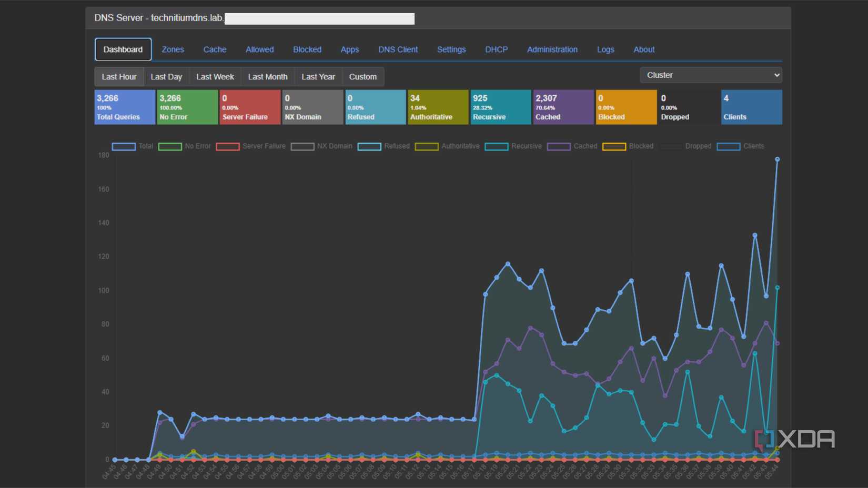Toggle the Refused legend series
868x488 pixels.
point(383,146)
